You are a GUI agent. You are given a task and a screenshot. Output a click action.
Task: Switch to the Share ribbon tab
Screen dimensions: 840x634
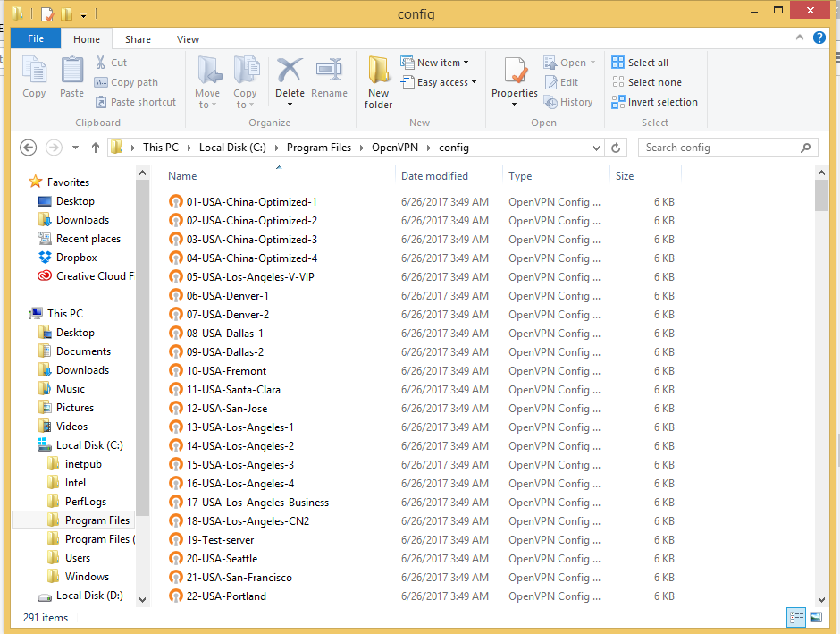click(x=138, y=39)
